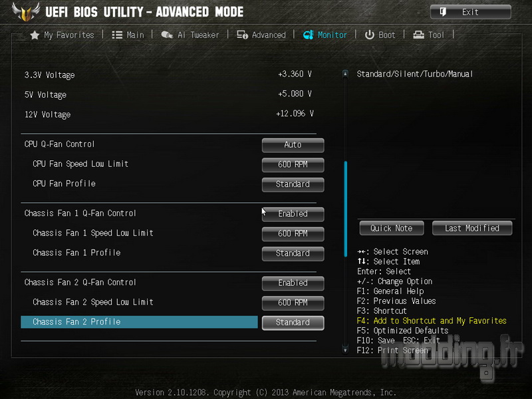Change CPU Q-Fan Control Auto setting
This screenshot has height=399, width=532.
click(x=293, y=145)
